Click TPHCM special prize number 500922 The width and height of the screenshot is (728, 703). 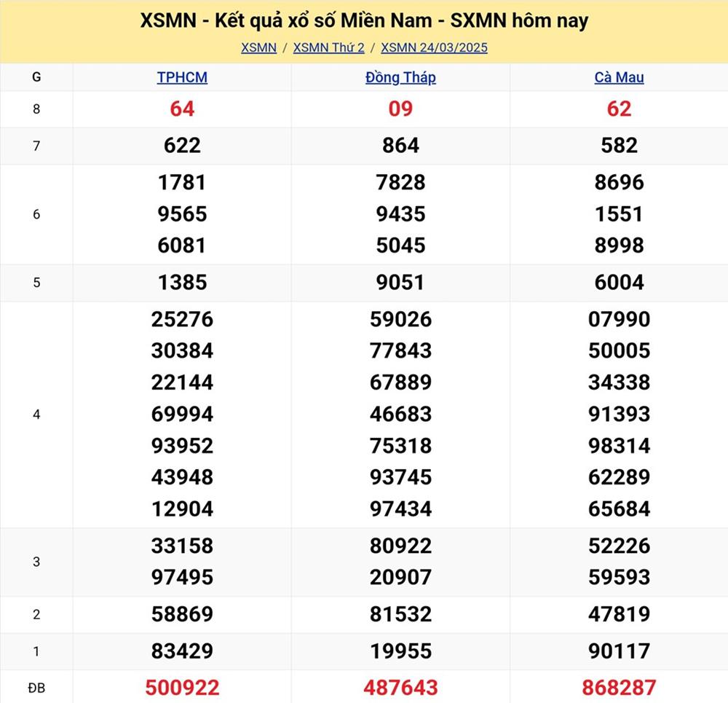(182, 686)
